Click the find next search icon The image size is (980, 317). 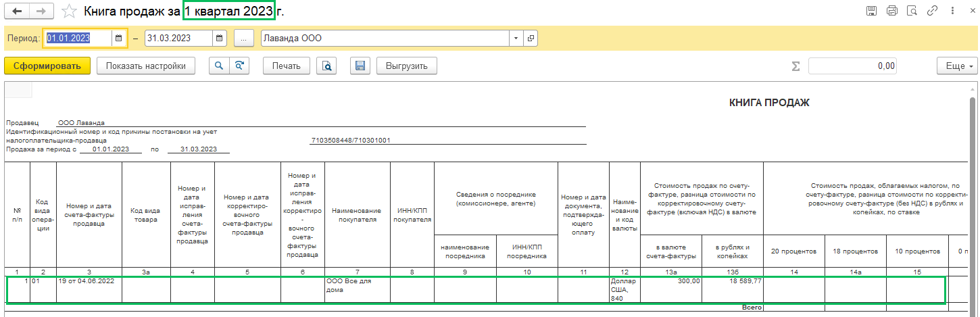pos(239,66)
